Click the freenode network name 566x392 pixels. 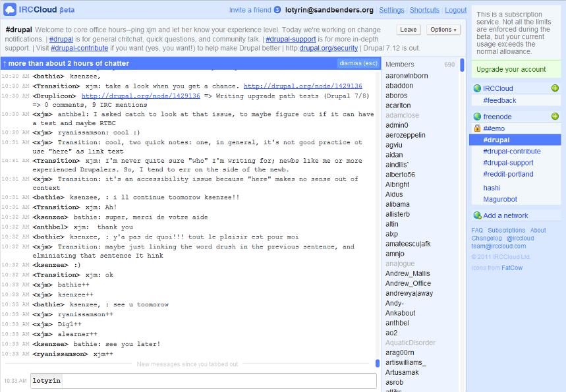click(497, 117)
